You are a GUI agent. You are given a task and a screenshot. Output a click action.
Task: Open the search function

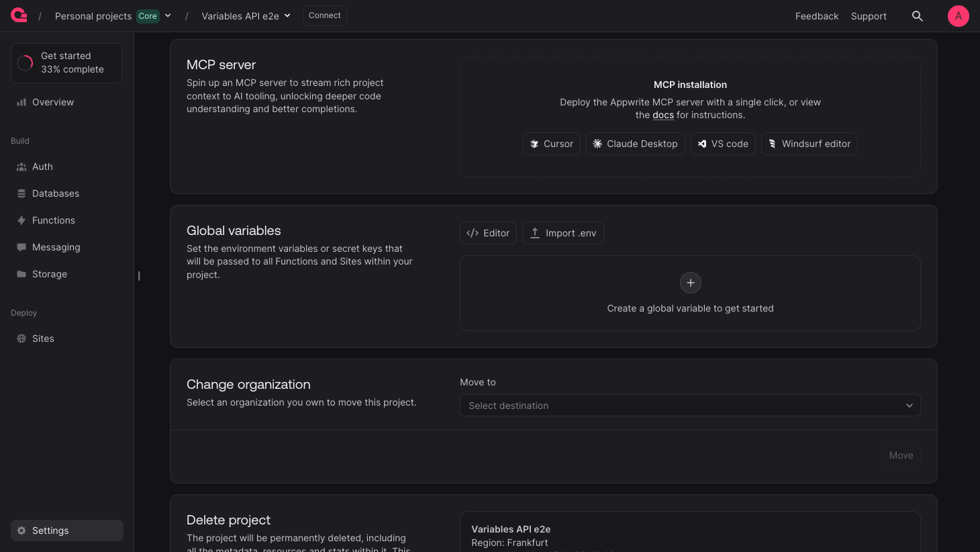(918, 15)
